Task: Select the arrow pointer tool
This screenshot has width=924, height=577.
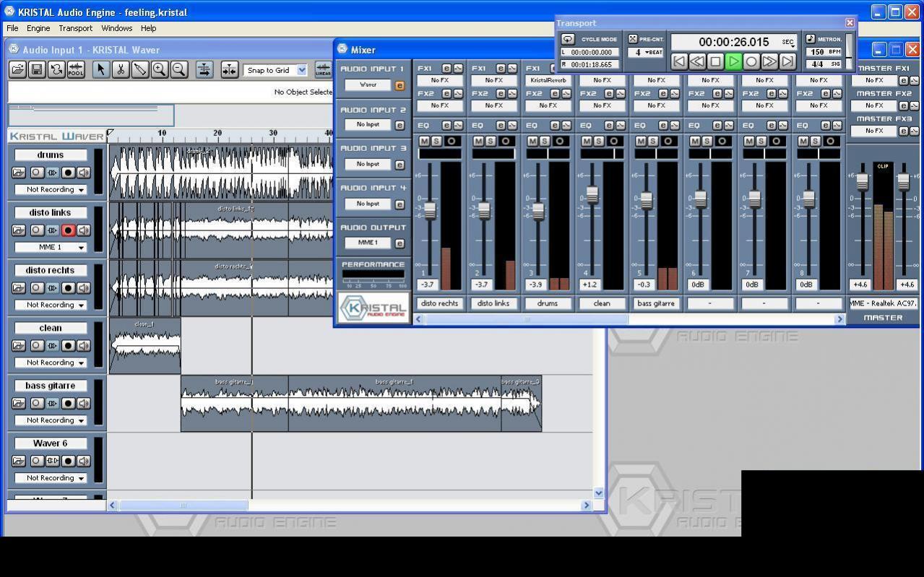Action: pyautogui.click(x=101, y=70)
